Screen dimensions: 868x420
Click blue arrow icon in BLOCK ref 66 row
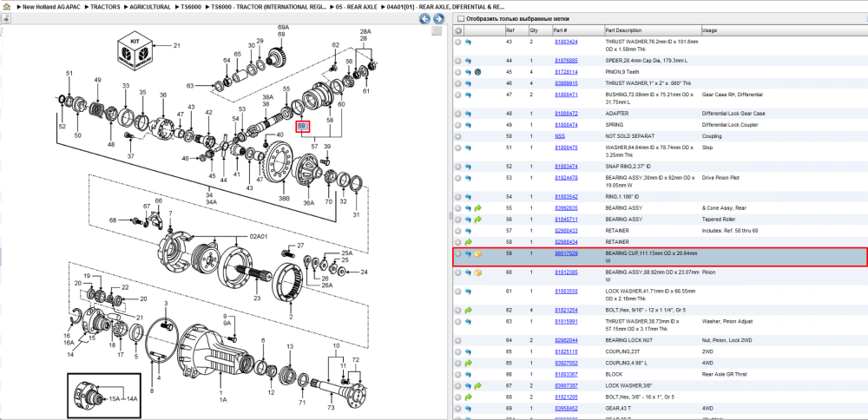pyautogui.click(x=468, y=375)
